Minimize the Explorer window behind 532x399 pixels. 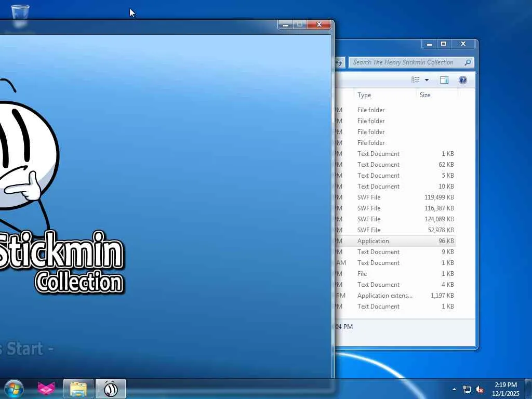tap(430, 44)
